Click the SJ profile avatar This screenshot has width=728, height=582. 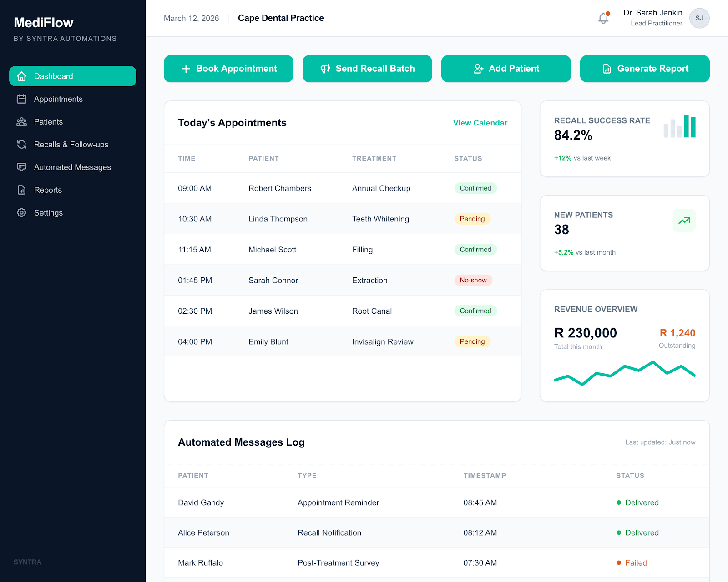click(699, 18)
